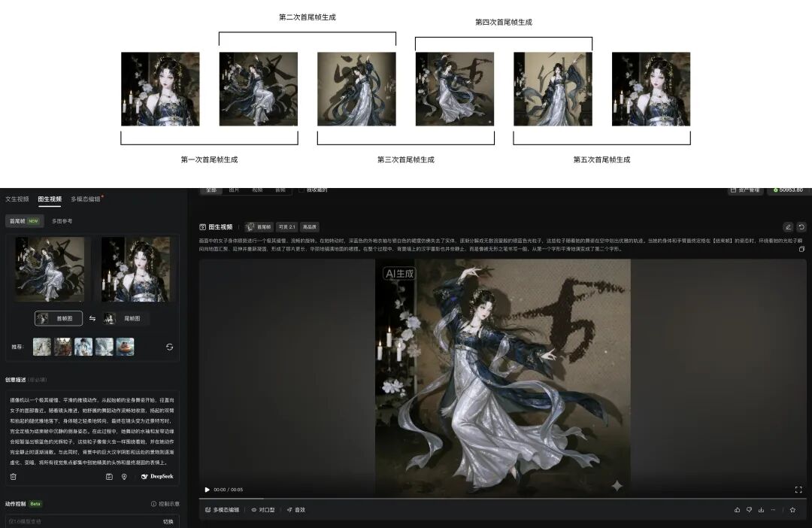Play the generated video
Screen dimensions: 812x528
tap(208, 490)
